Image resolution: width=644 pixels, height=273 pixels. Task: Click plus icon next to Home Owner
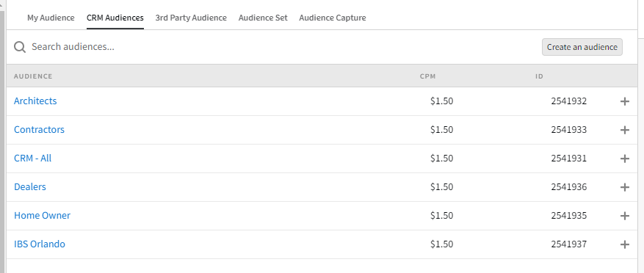point(624,216)
